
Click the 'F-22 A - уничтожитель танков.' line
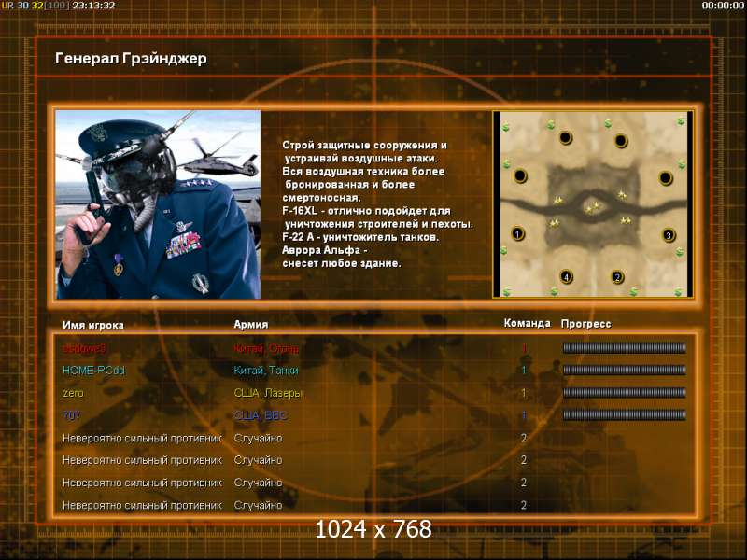[360, 237]
